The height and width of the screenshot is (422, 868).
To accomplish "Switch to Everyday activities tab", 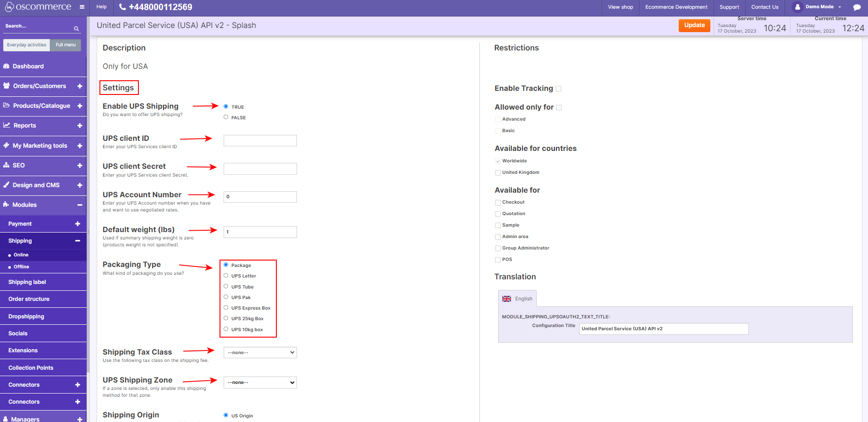I will click(x=27, y=45).
